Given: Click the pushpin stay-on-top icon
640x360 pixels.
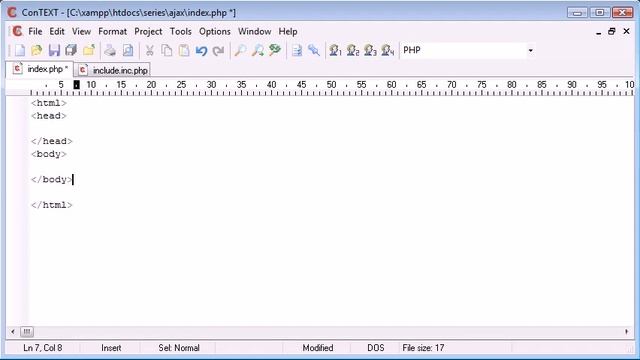Looking at the screenshot, I should pos(314,51).
